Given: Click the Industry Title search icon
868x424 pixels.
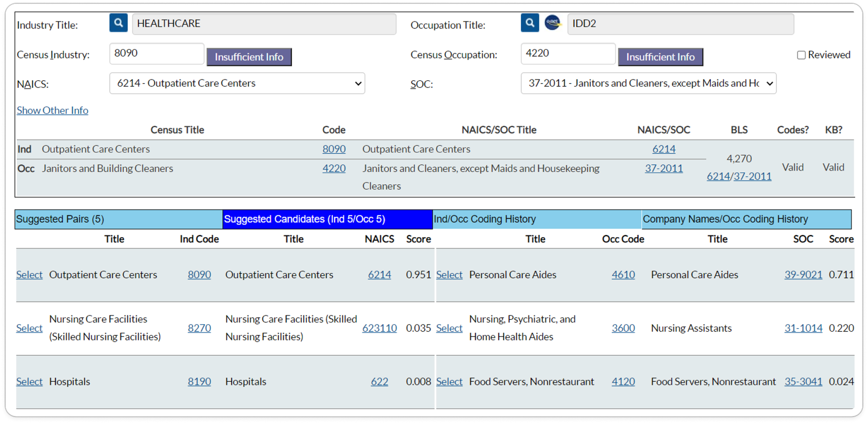Looking at the screenshot, I should (x=118, y=23).
